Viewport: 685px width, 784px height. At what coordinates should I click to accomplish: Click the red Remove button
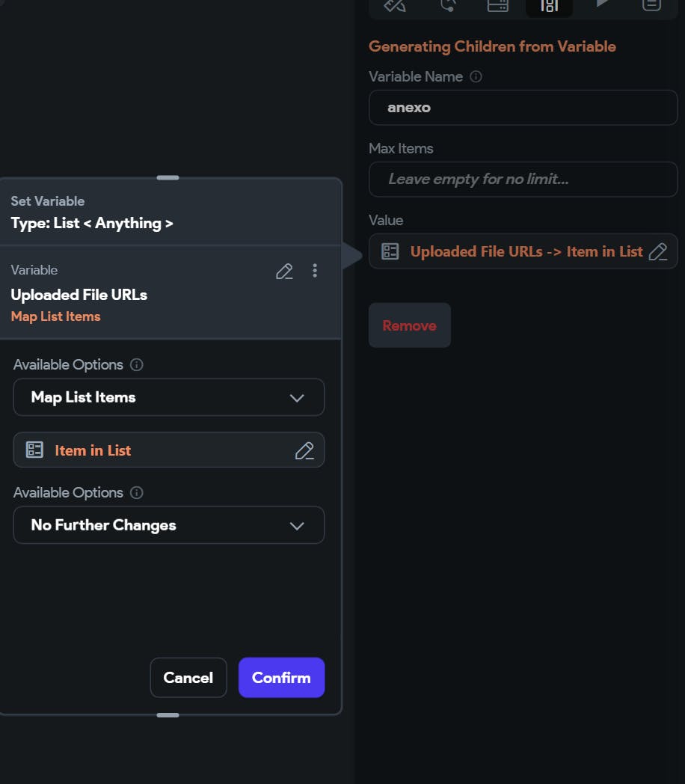(409, 325)
